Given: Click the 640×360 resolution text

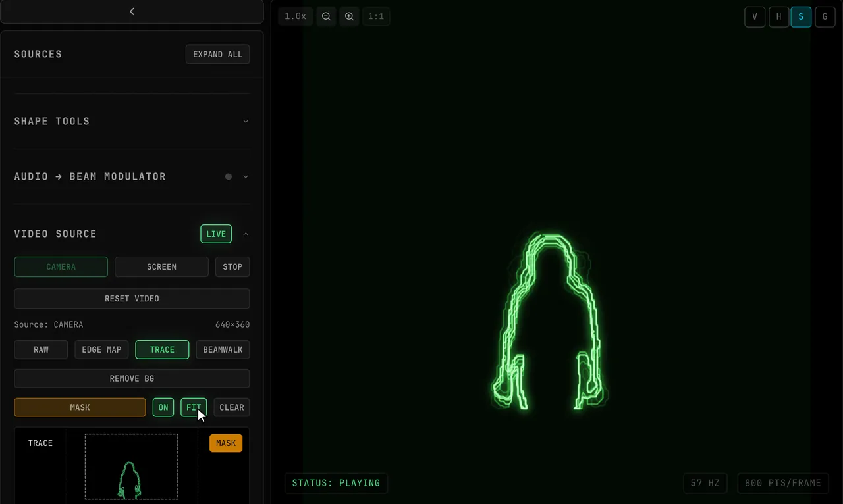Looking at the screenshot, I should pos(232,324).
